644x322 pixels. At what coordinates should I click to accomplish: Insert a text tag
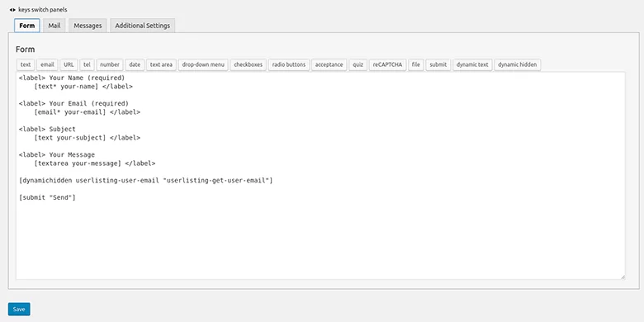pyautogui.click(x=26, y=64)
